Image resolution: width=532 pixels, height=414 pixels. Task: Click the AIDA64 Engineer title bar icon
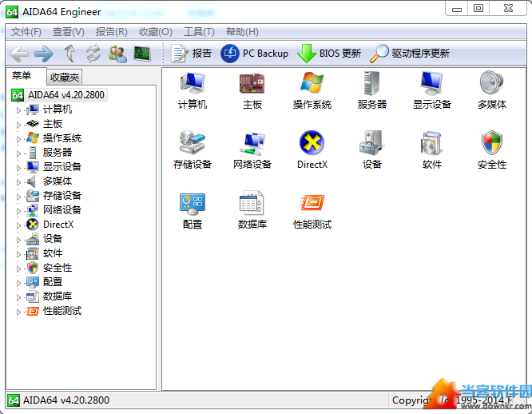pos(12,12)
